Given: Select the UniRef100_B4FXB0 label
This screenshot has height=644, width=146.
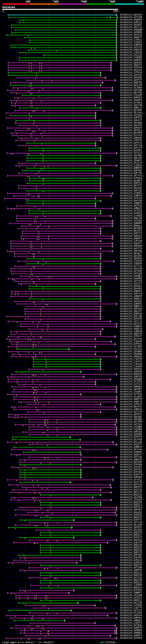Looking at the screenshot, I should (131, 555).
